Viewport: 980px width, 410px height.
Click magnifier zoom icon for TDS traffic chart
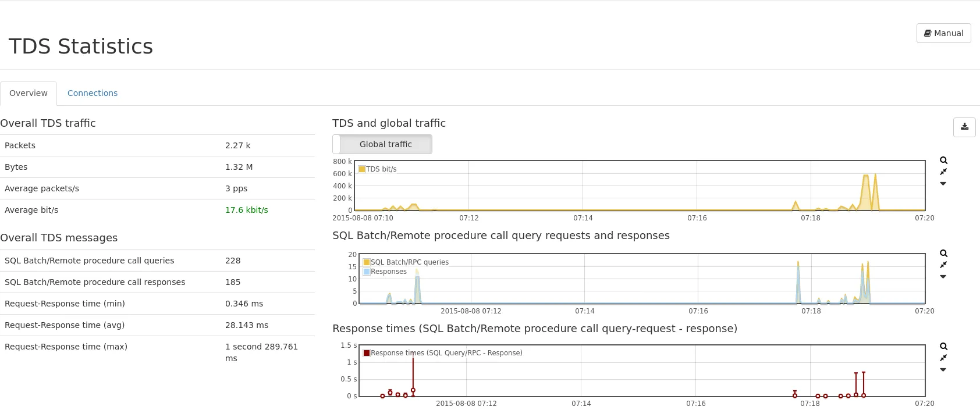(943, 161)
